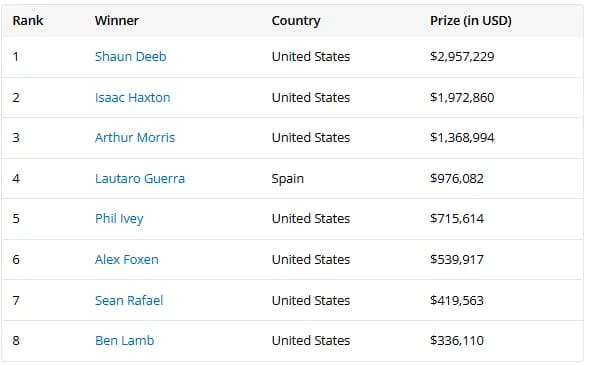Click the $419,563 prize amount
Screen dimensions: 591x365
[457, 301]
